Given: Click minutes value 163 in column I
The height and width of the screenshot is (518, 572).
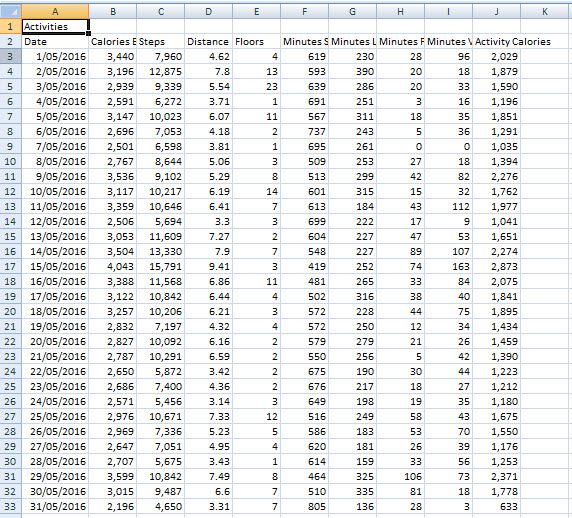Looking at the screenshot, I should (x=448, y=266).
